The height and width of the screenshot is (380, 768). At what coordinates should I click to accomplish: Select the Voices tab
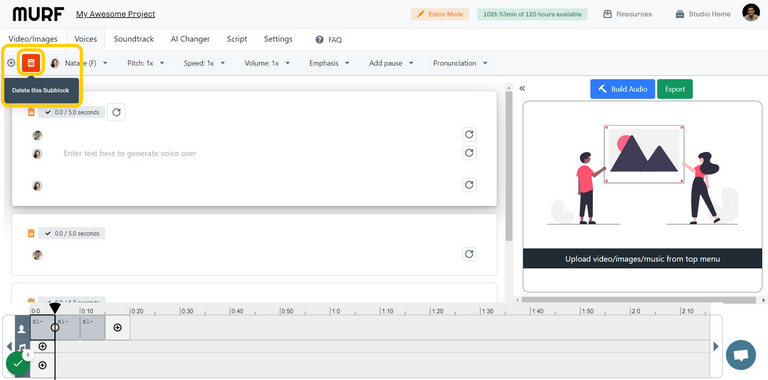85,39
